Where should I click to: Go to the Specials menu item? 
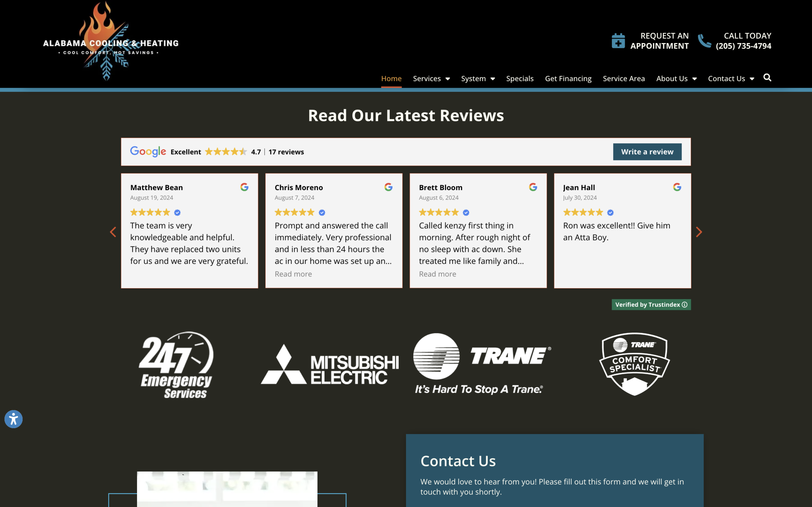[520, 79]
